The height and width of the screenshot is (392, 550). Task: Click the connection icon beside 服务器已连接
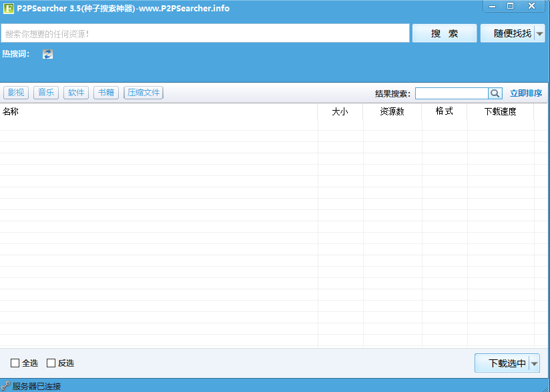coord(5,385)
